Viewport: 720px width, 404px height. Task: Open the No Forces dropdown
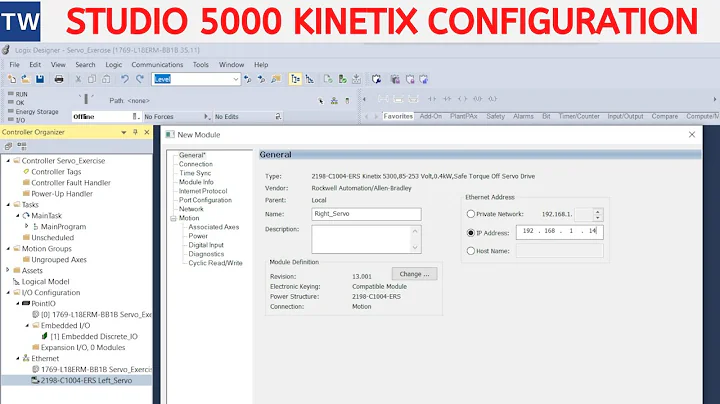[x=207, y=117]
